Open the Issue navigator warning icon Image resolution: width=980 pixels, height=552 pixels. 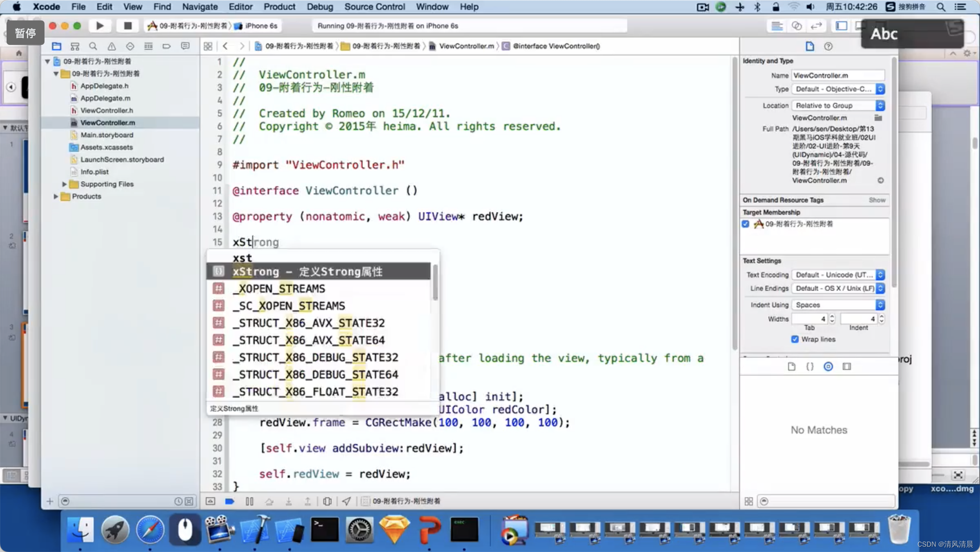[111, 46]
